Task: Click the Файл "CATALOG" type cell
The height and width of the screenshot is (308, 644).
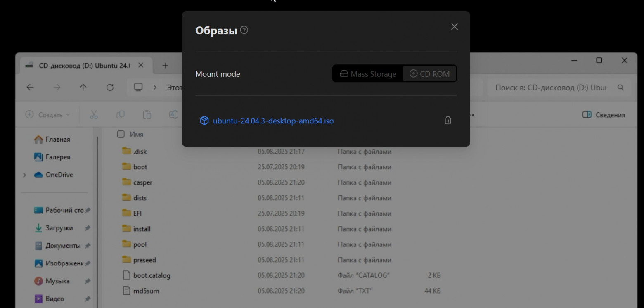Action: pos(364,275)
